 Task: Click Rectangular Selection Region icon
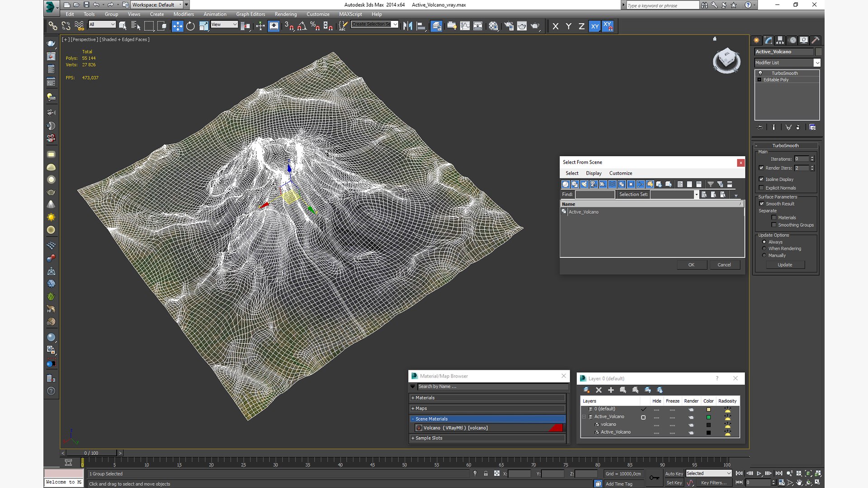[149, 26]
